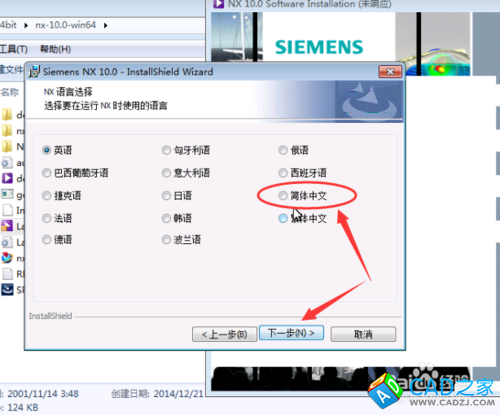Click the InstallShield title bar icon
The width and height of the screenshot is (500, 415).
pos(34,72)
